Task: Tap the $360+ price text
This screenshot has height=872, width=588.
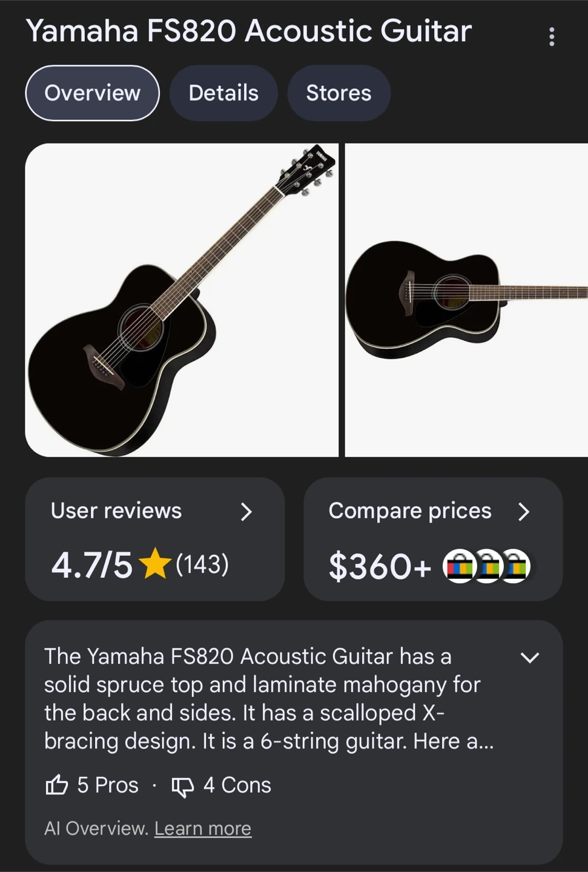Action: click(x=380, y=567)
